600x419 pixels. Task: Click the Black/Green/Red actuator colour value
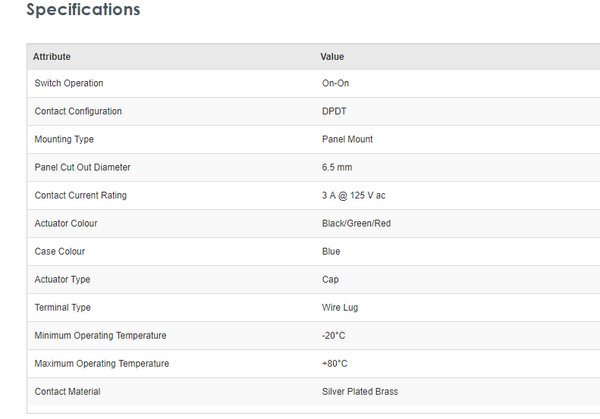point(356,223)
